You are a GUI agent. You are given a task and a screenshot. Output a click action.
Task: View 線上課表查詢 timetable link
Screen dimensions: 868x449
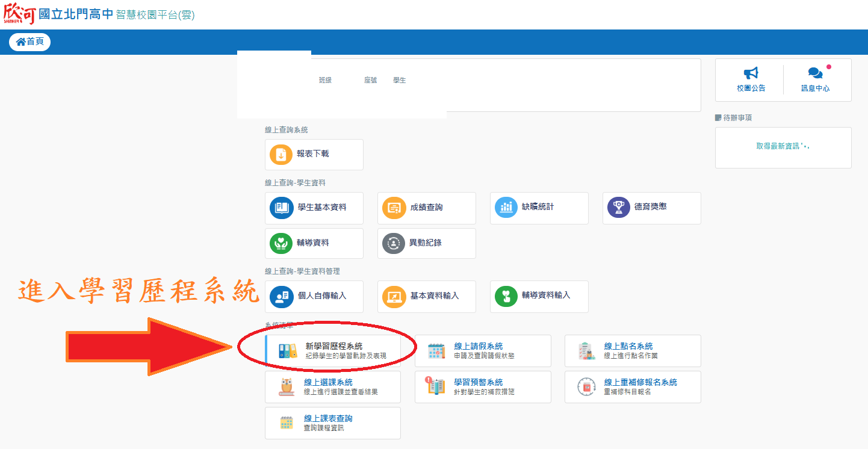[x=328, y=419]
